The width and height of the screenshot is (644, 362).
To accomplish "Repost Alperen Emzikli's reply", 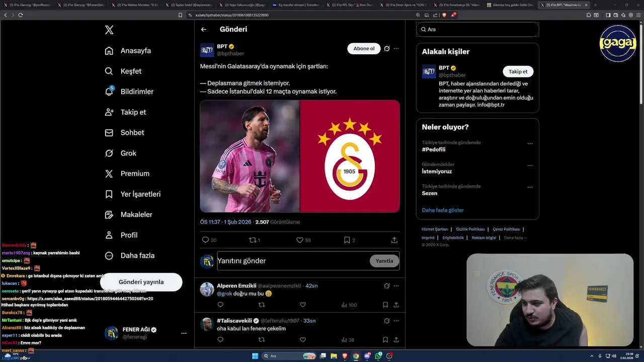I will click(x=262, y=305).
